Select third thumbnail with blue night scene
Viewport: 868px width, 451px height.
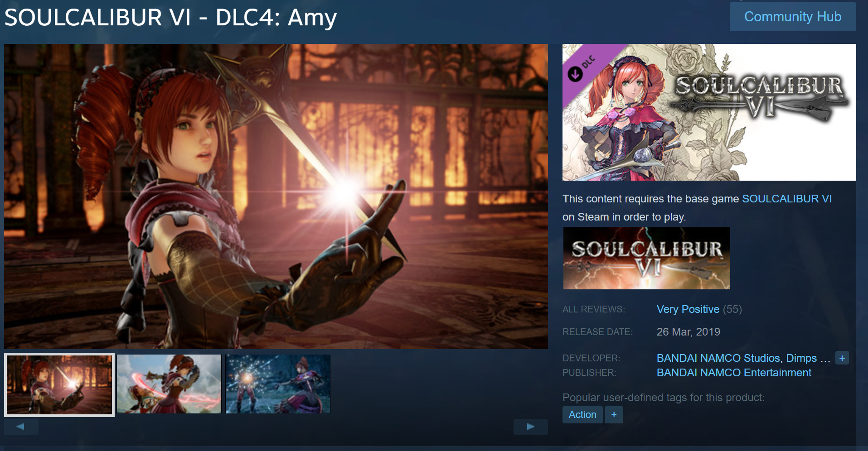(278, 384)
